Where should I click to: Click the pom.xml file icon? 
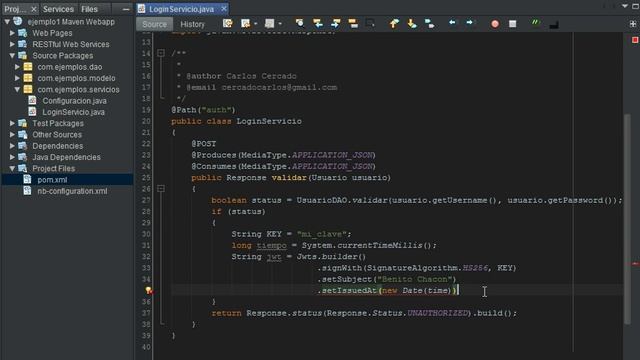[x=27, y=179]
